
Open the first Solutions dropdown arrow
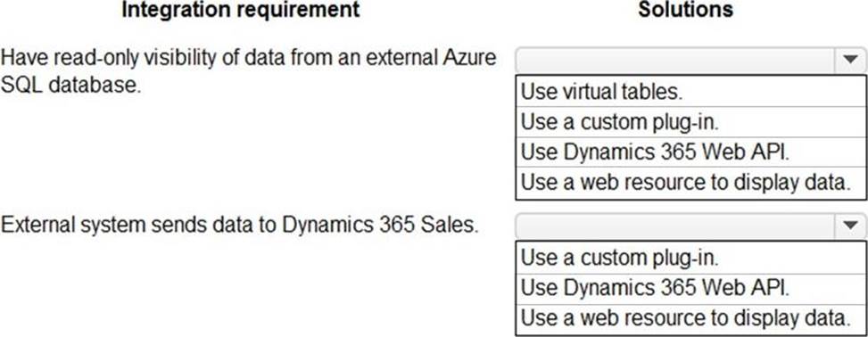pyautogui.click(x=850, y=61)
